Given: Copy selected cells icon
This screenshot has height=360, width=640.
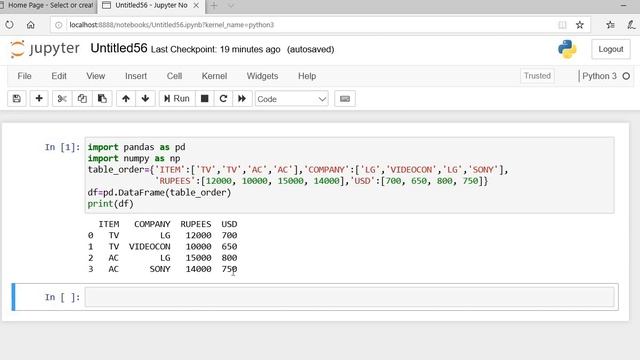Looking at the screenshot, I should 82,99.
